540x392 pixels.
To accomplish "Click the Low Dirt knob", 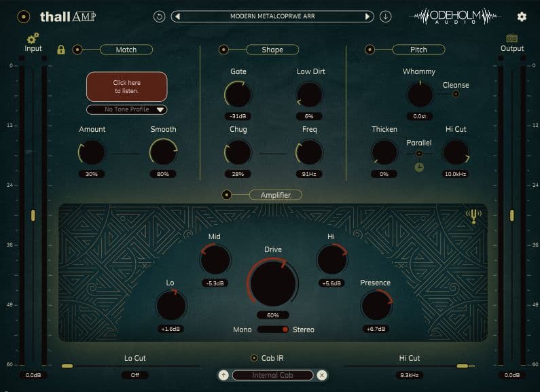I will pos(309,94).
